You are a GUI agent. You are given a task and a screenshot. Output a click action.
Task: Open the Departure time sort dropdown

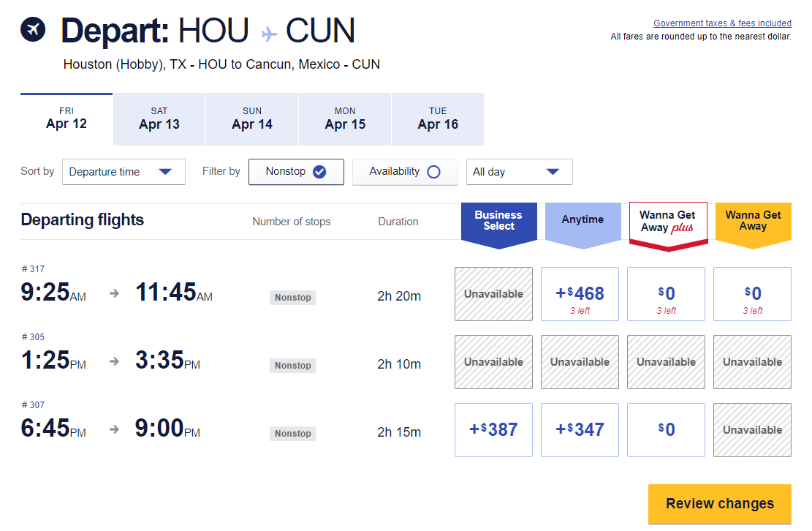pyautogui.click(x=123, y=172)
